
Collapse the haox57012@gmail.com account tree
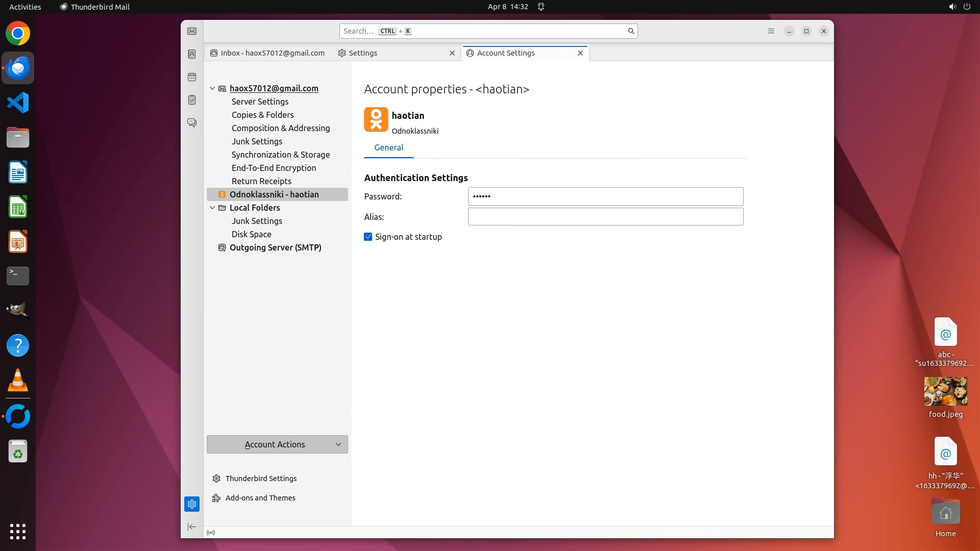click(x=212, y=88)
